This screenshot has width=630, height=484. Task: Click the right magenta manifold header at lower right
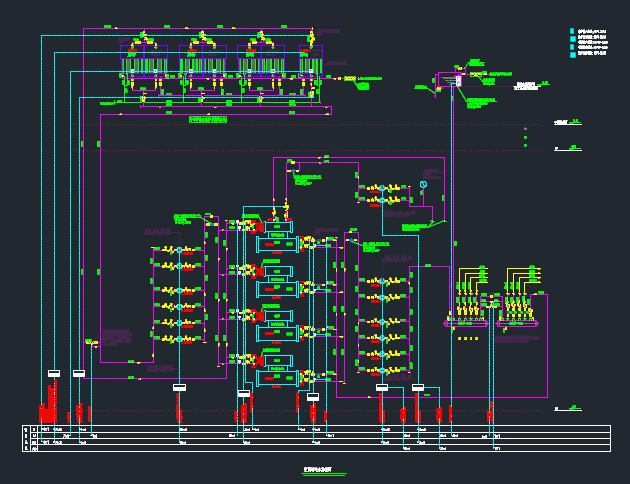(x=518, y=323)
